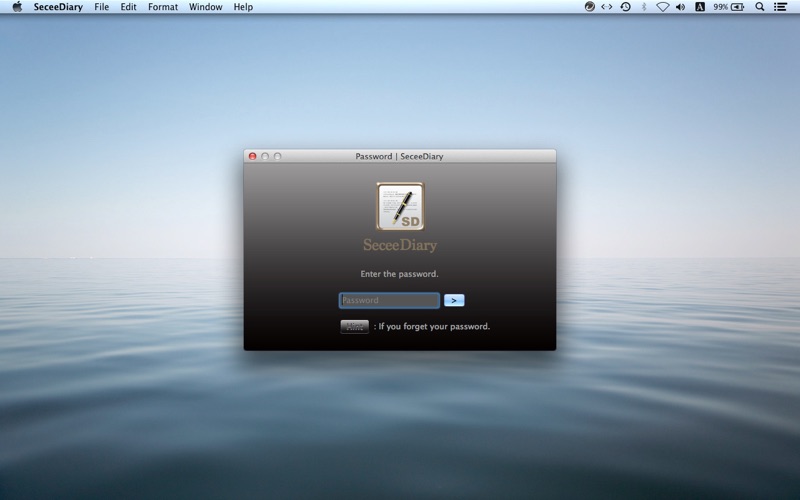
Task: Open Notification Center list icon
Action: click(780, 7)
